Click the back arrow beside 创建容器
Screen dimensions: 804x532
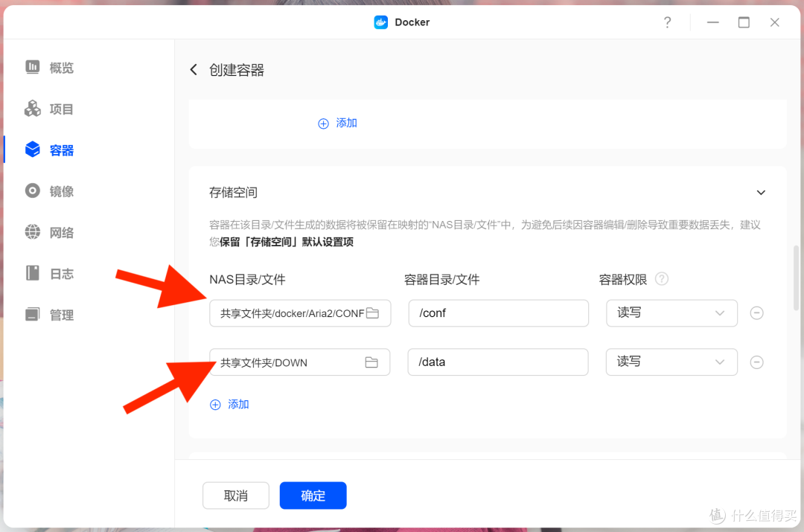[194, 70]
